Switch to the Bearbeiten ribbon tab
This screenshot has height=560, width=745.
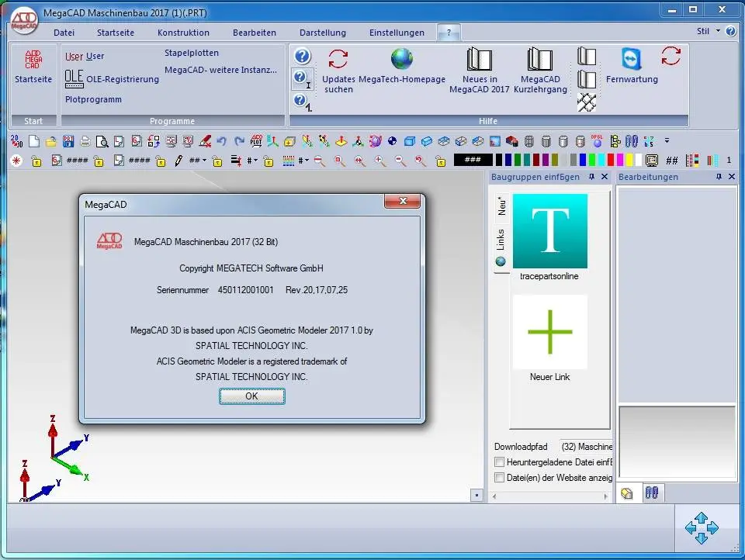(255, 33)
